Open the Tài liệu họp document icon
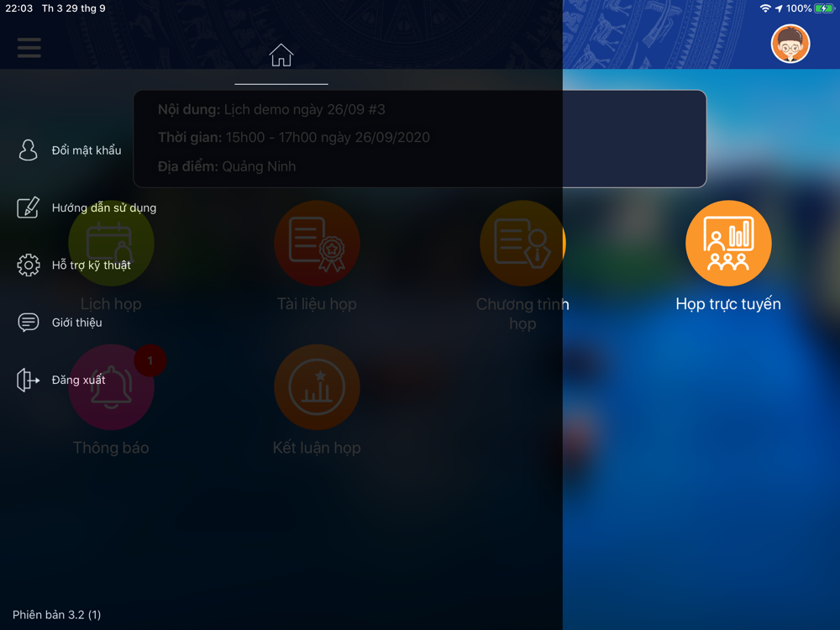The width and height of the screenshot is (840, 630). [x=317, y=244]
